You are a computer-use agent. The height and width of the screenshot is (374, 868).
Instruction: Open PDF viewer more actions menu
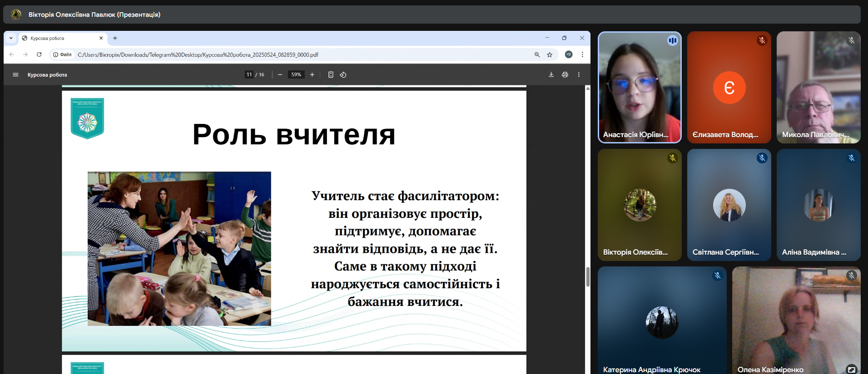(x=579, y=75)
